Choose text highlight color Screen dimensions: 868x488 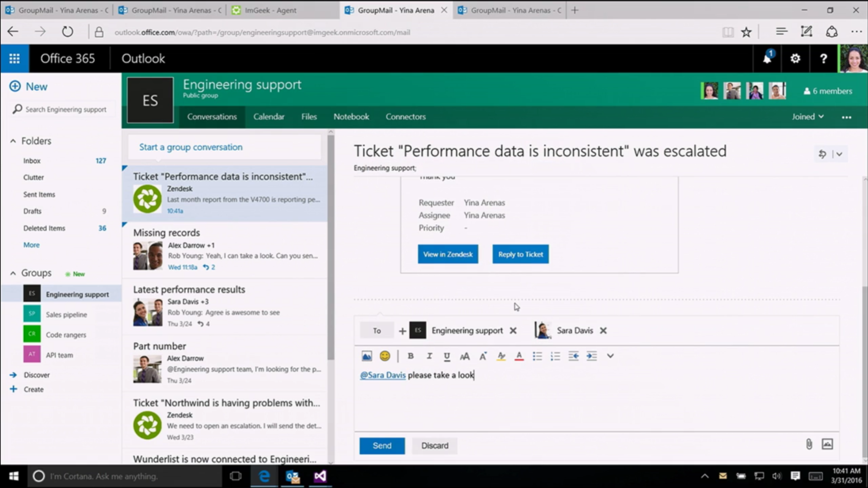tap(501, 356)
